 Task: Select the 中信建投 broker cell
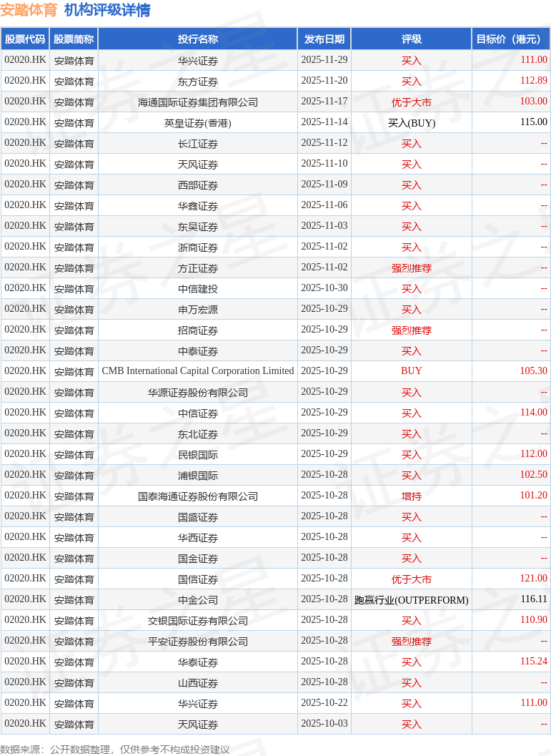(x=198, y=289)
